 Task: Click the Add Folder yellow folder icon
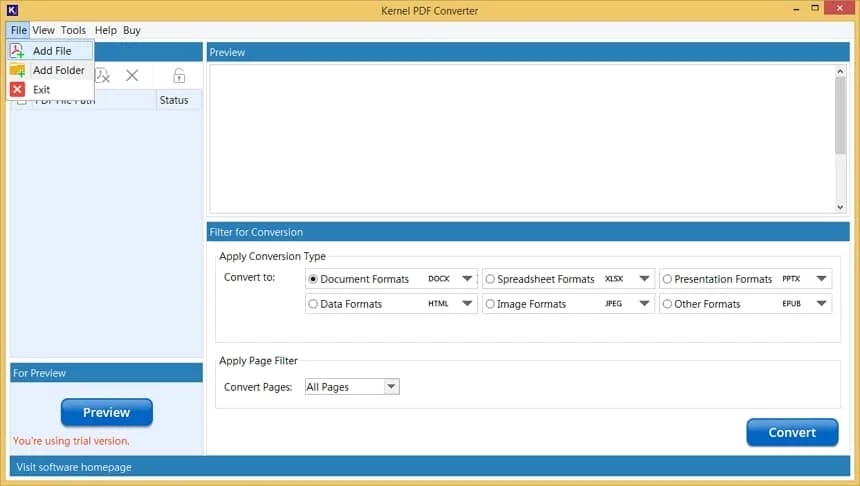click(x=17, y=70)
